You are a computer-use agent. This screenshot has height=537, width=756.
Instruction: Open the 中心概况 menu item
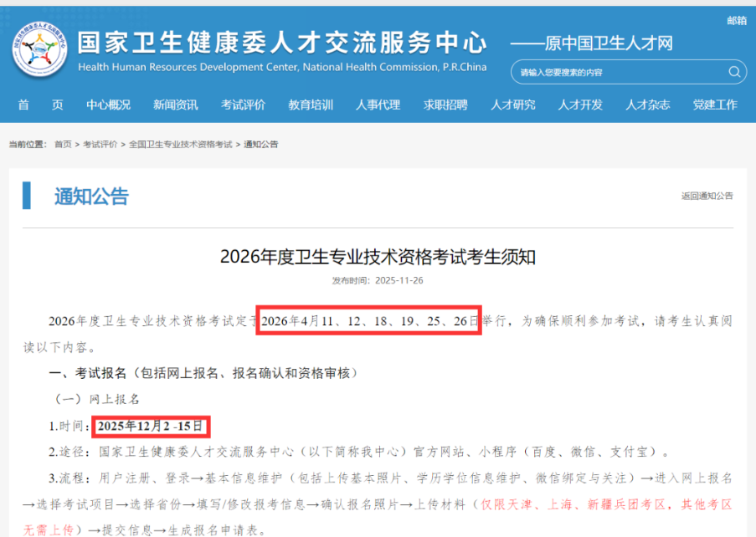[109, 105]
